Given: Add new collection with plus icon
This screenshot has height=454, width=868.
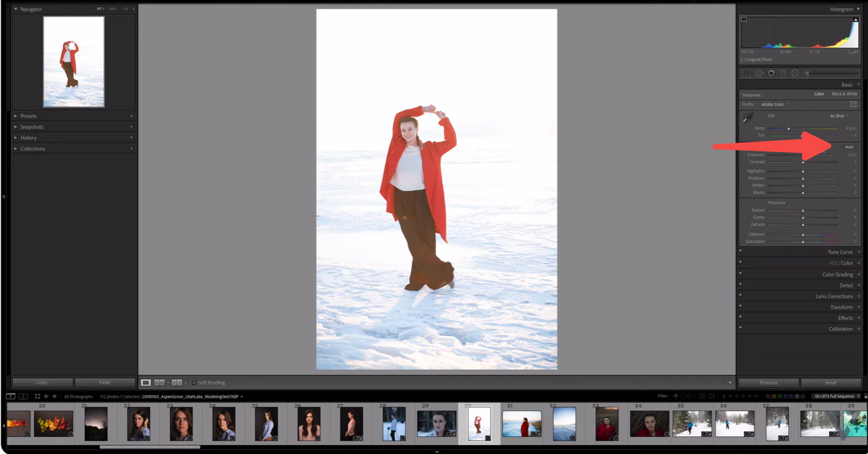Looking at the screenshot, I should tap(132, 148).
